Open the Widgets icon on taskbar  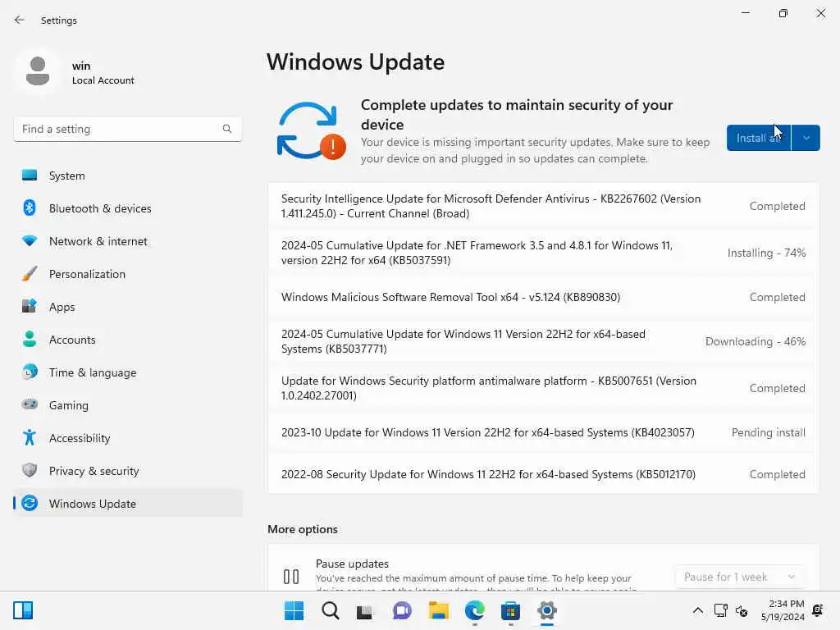point(23,610)
